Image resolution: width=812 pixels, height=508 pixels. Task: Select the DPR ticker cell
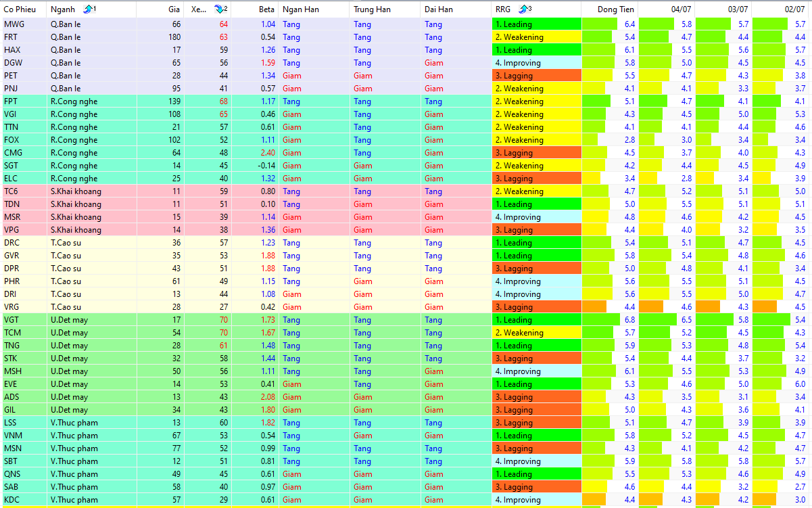tap(24, 269)
